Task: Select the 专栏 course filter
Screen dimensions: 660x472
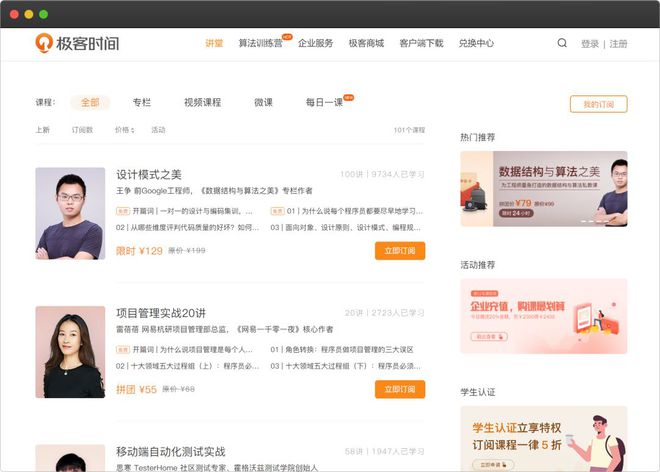Action: point(141,102)
